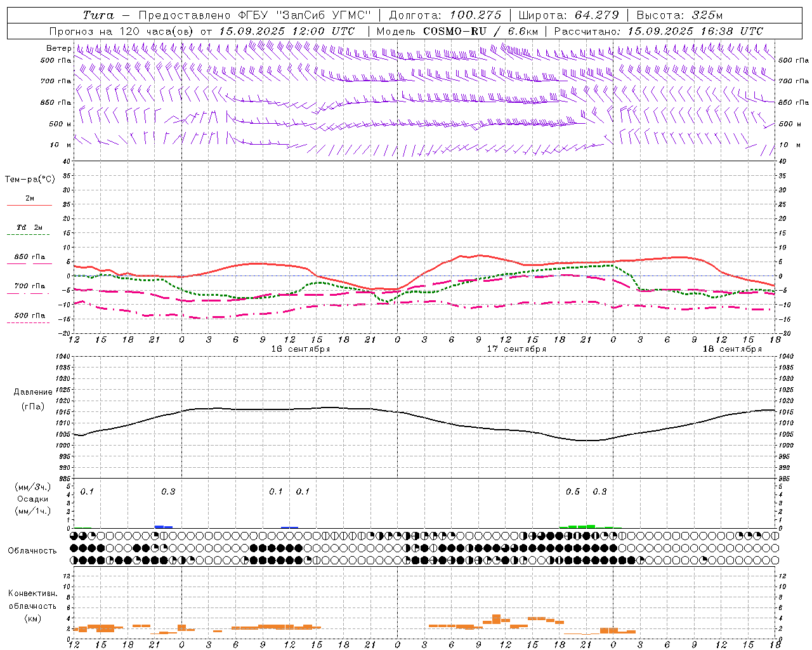
Task: Click the solid line sample under "2м" legend
Action: coord(29,205)
